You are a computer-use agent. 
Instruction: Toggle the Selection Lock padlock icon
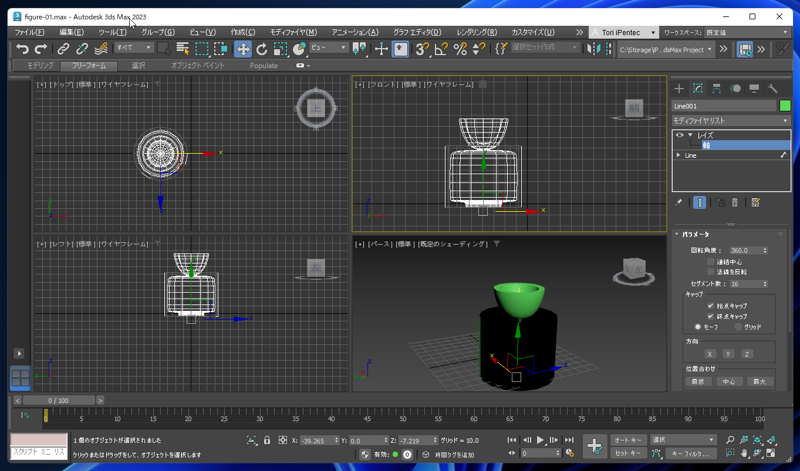(x=267, y=440)
